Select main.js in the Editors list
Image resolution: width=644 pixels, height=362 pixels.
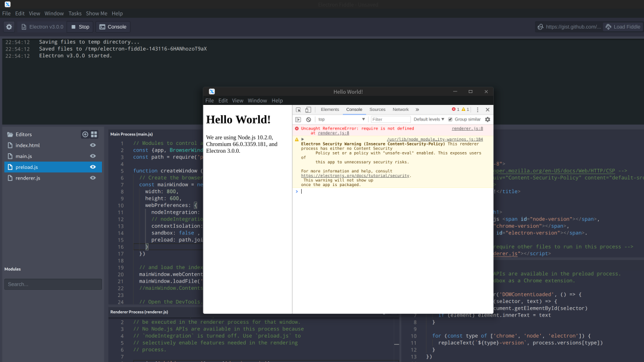click(x=53, y=156)
